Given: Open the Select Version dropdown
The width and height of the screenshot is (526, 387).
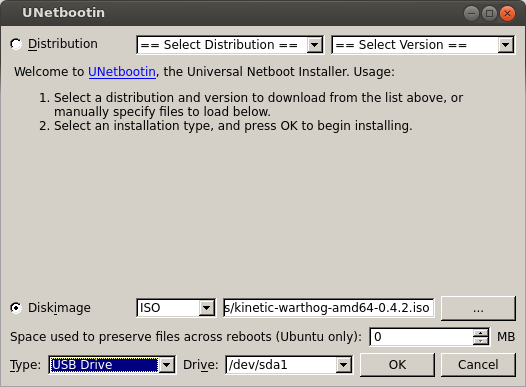Looking at the screenshot, I should tap(423, 45).
